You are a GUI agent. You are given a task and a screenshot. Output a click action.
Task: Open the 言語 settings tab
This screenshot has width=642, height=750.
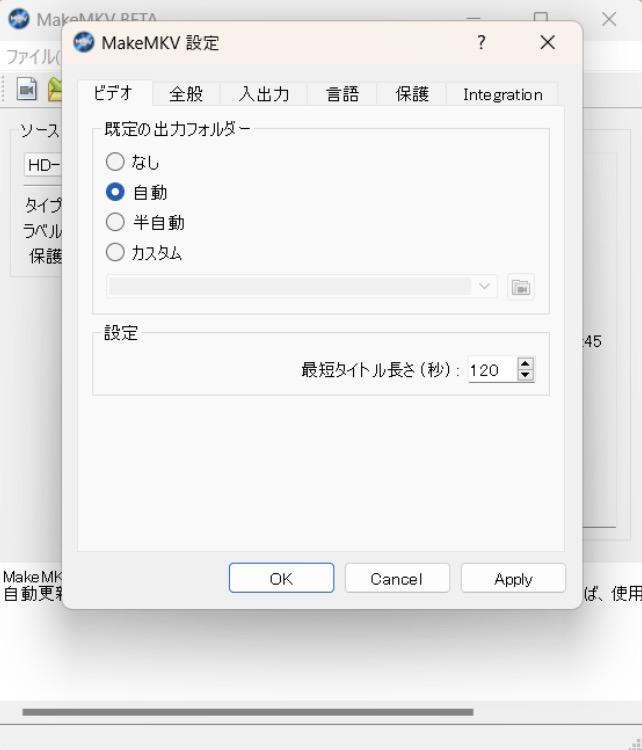pyautogui.click(x=342, y=94)
